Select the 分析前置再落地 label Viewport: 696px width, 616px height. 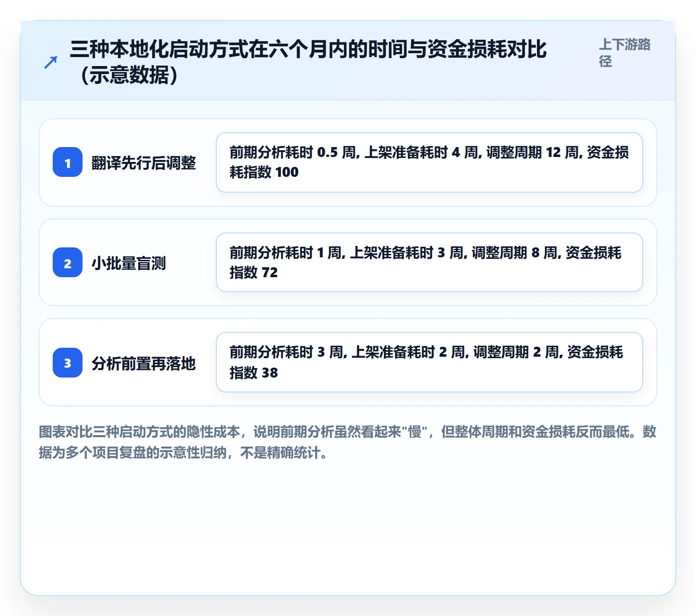tap(144, 363)
